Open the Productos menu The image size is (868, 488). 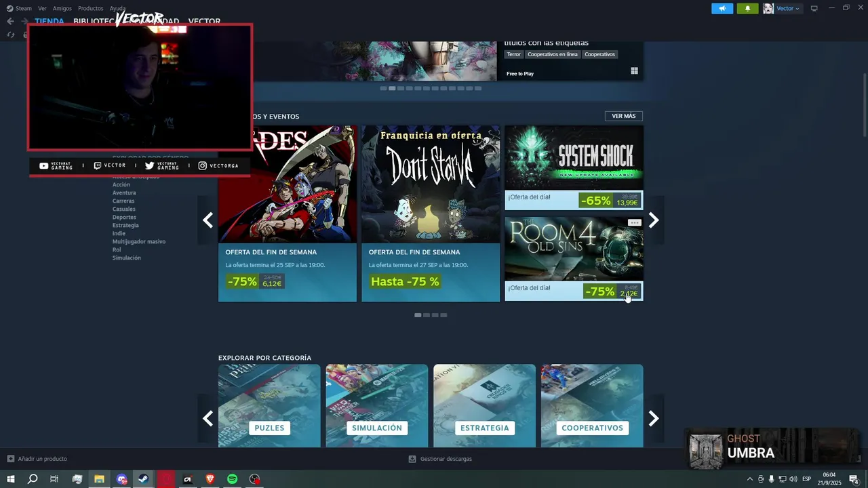90,8
